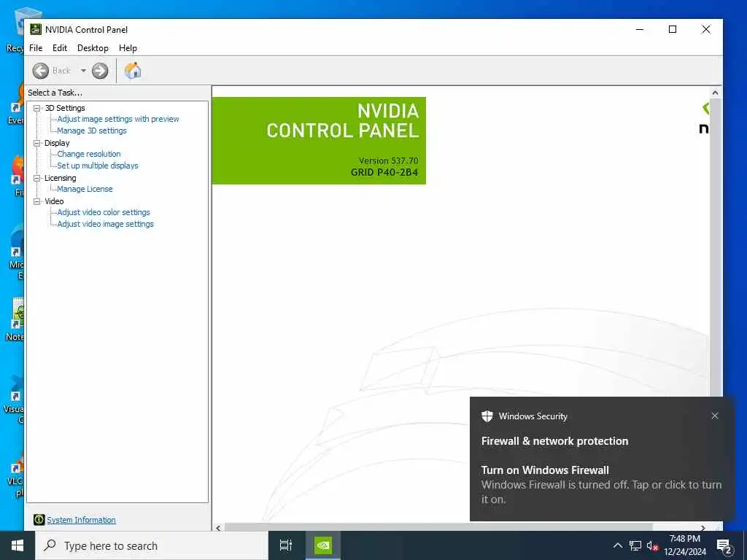This screenshot has height=560, width=747.
Task: Open the Back history dropdown arrow
Action: coord(83,71)
